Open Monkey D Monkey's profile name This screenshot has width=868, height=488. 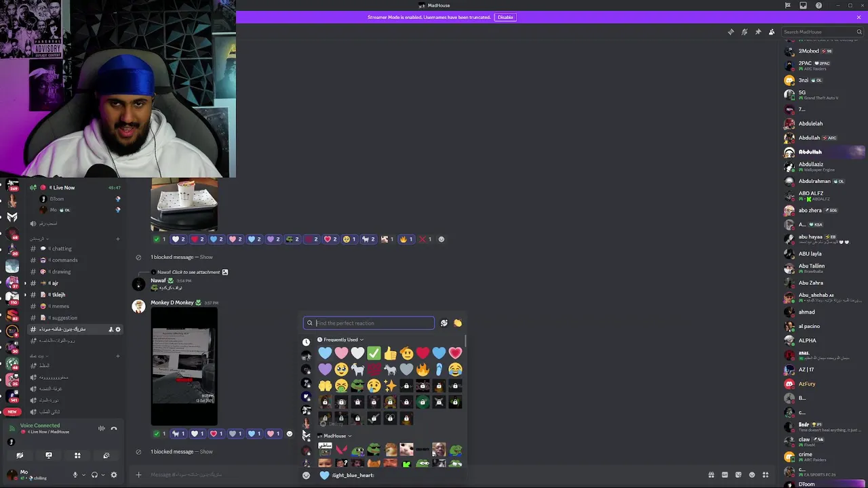coord(172,302)
